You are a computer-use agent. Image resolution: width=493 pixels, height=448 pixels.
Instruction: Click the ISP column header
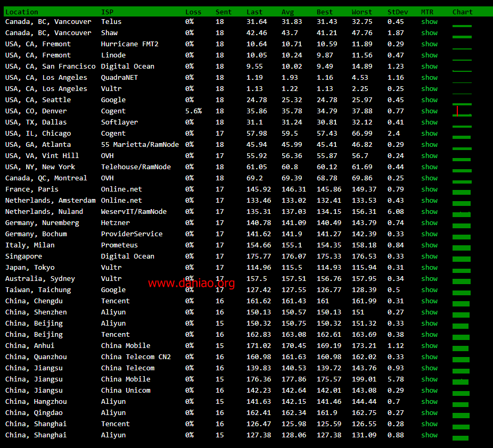(107, 12)
